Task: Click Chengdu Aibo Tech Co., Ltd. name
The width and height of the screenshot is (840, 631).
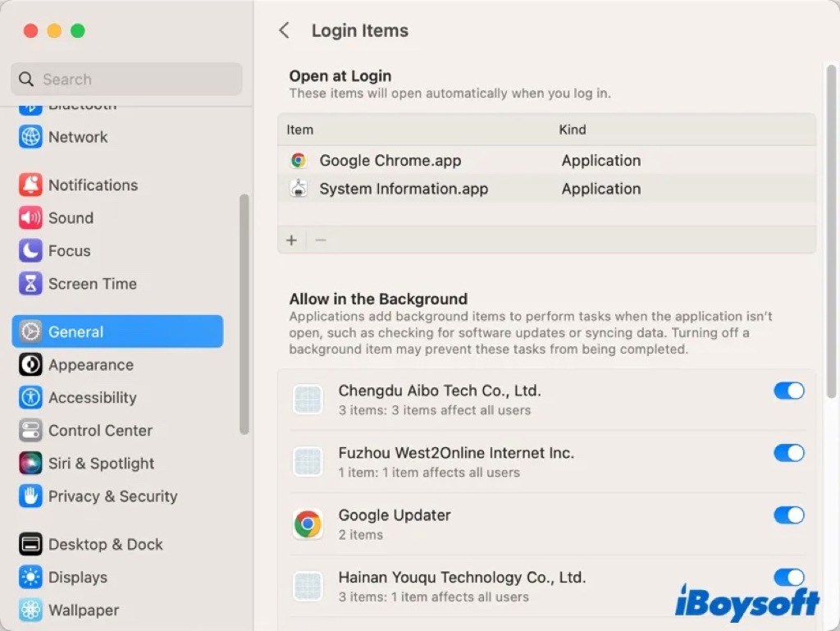Action: point(440,391)
